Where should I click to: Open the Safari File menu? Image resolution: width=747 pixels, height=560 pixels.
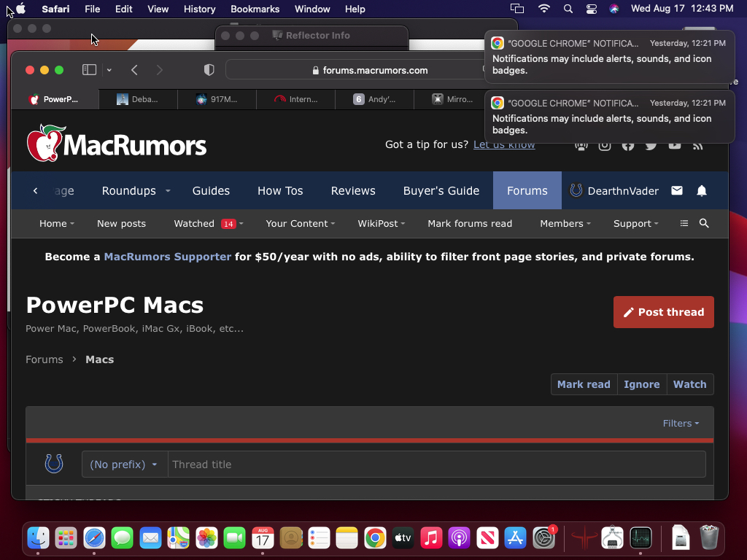pos(92,9)
